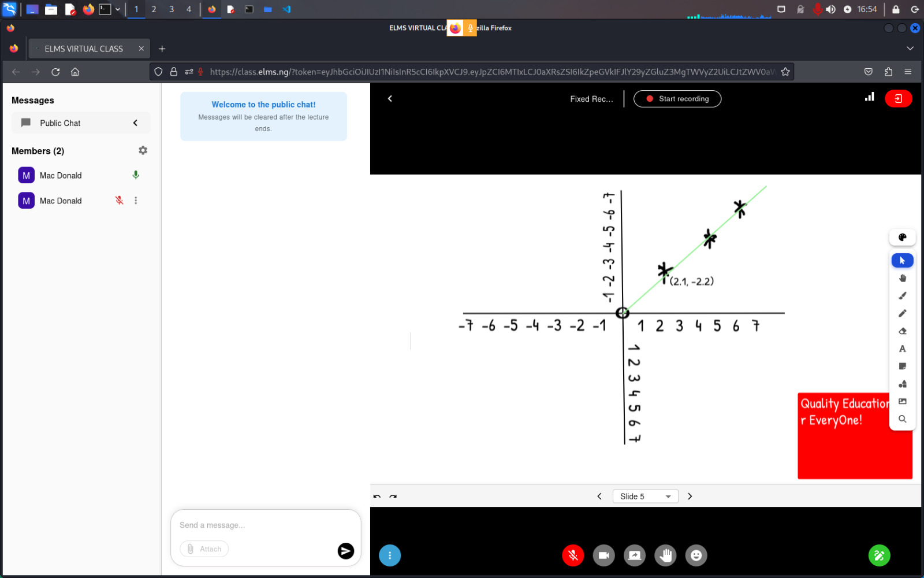Image resolution: width=924 pixels, height=578 pixels.
Task: Open the whiteboard styles palette
Action: (x=902, y=237)
